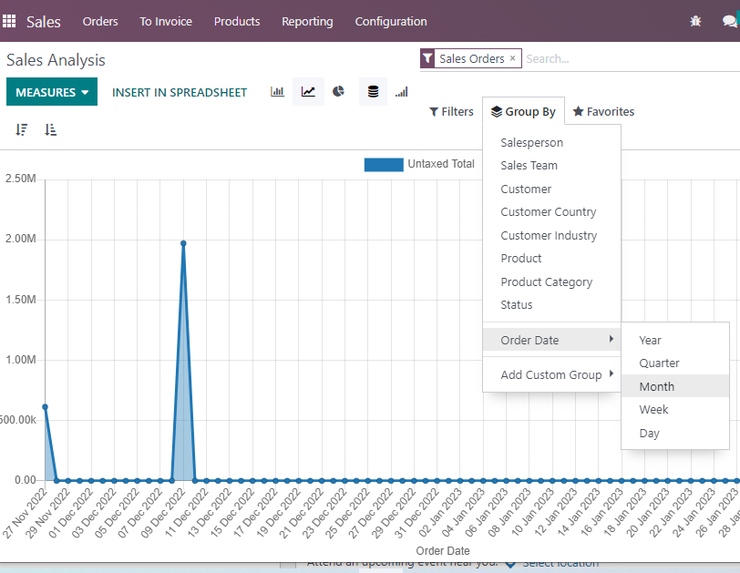The image size is (740, 573).
Task: Open the Configuration menu
Action: click(391, 22)
